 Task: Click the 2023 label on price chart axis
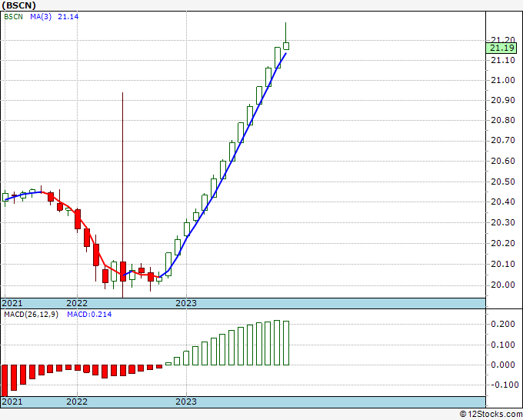[x=186, y=303]
